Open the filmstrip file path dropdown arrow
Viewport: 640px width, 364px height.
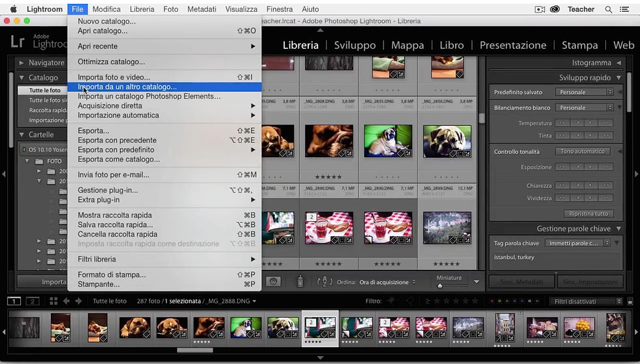pyautogui.click(x=254, y=301)
